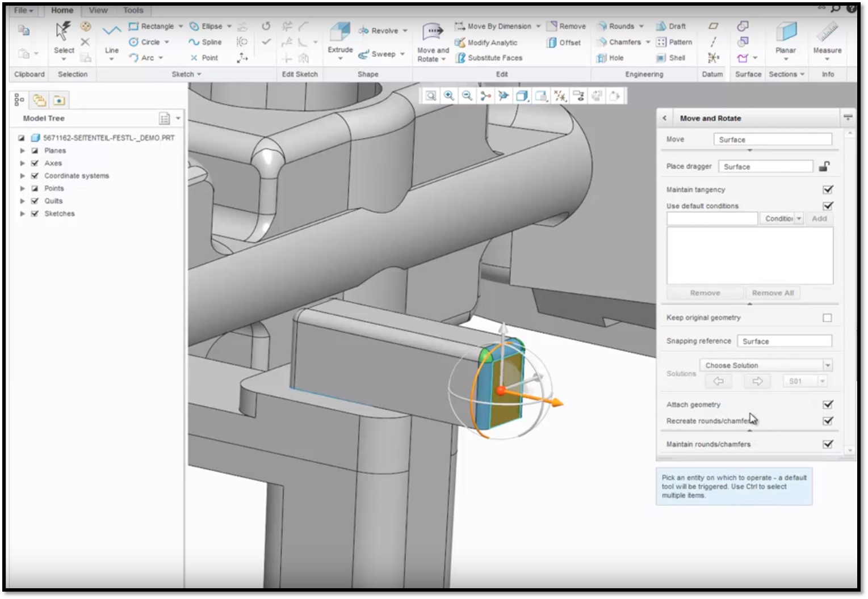Toggle Maintain rounds/chamfers checkbox
This screenshot has width=868, height=599.
point(828,444)
